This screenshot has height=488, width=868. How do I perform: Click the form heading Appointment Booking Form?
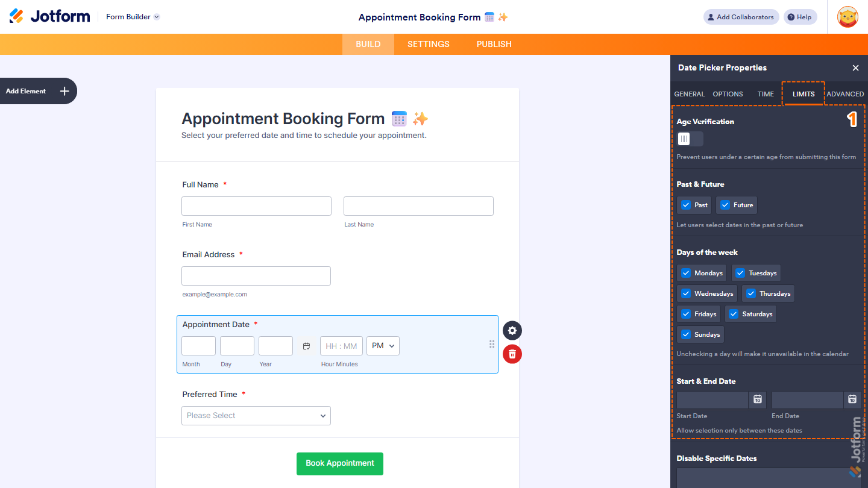pos(305,119)
